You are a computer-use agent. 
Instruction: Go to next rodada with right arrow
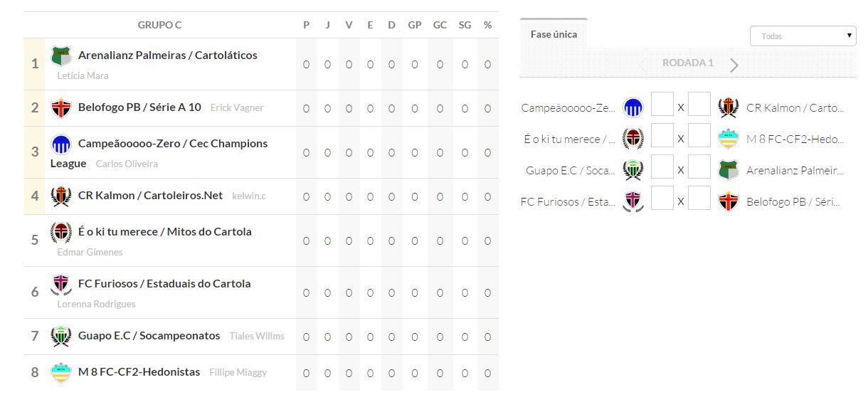pos(734,65)
